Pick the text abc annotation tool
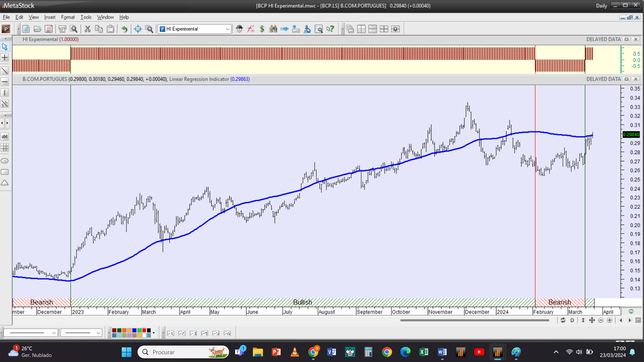 click(5, 136)
